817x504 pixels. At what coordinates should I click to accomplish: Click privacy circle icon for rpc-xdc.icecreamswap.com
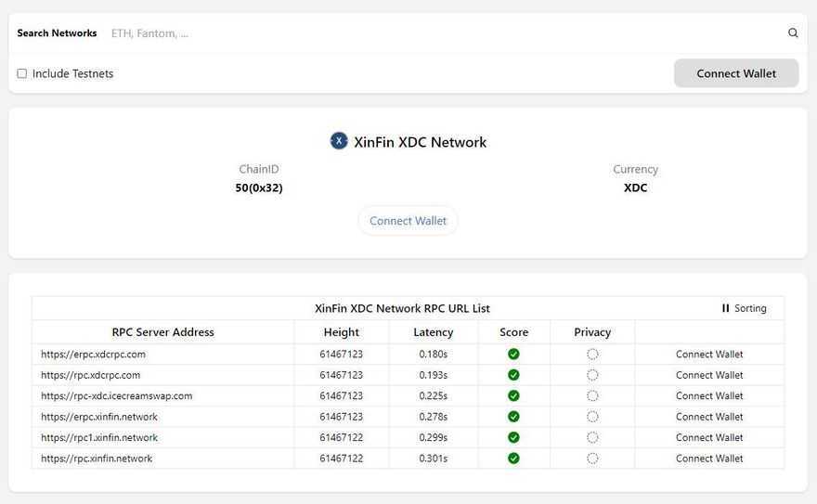point(592,396)
